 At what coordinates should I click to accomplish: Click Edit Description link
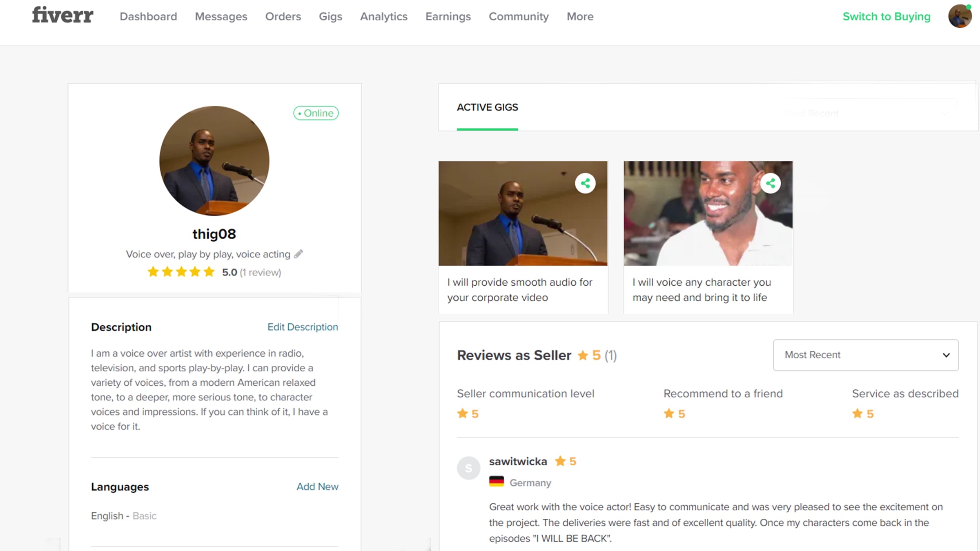pyautogui.click(x=303, y=327)
